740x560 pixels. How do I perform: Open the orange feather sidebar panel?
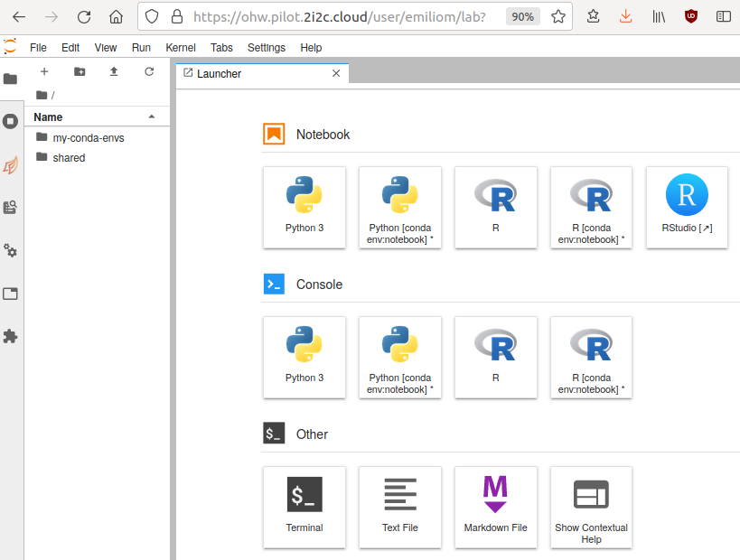[x=10, y=164]
